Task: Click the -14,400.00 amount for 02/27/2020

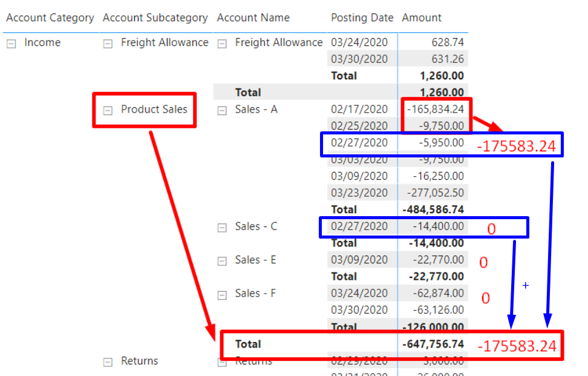Action: [439, 226]
